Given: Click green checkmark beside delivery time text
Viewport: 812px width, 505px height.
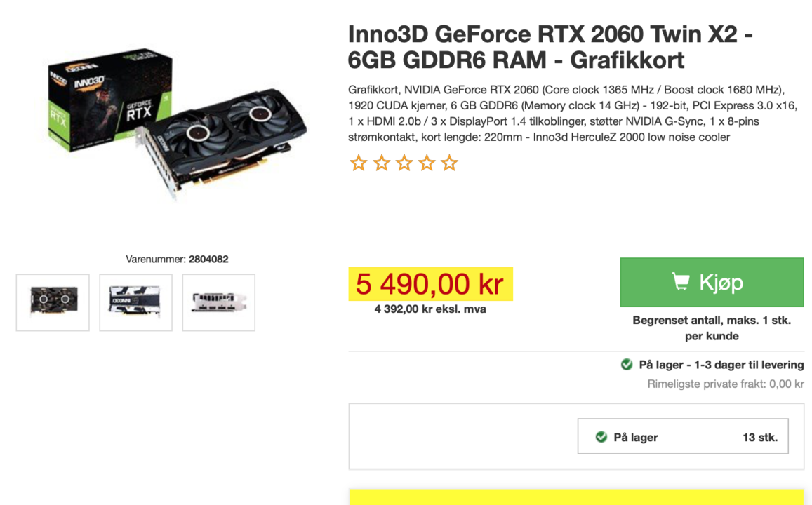Looking at the screenshot, I should pos(627,365).
